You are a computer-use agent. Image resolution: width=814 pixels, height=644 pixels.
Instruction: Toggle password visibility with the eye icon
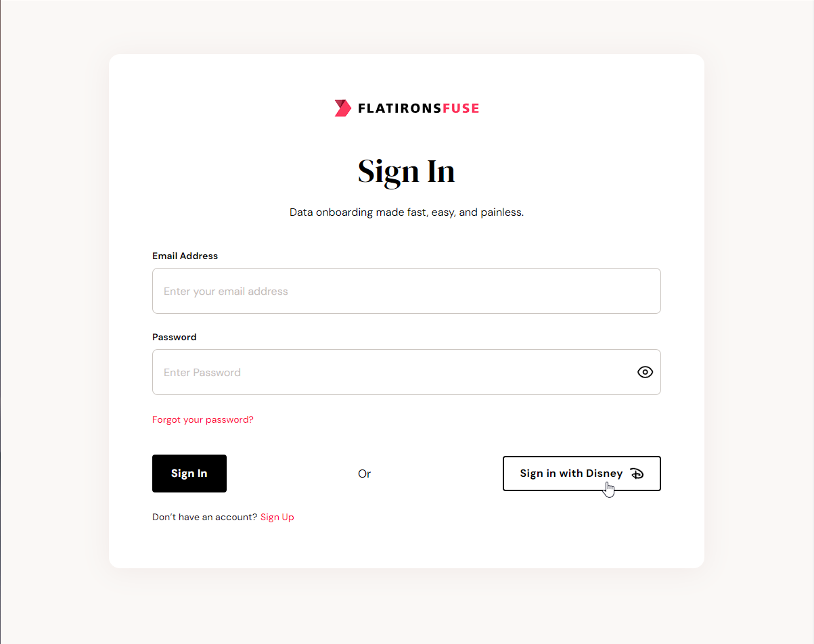pos(645,372)
